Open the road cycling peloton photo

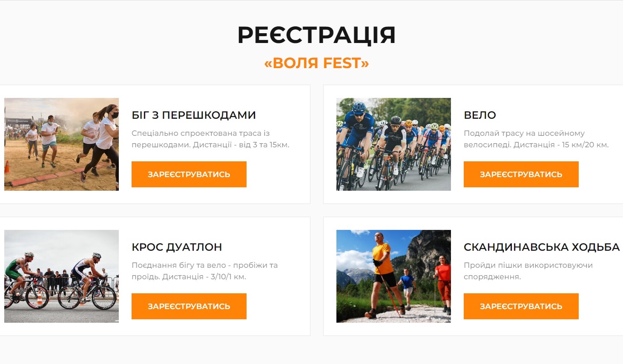tap(393, 144)
